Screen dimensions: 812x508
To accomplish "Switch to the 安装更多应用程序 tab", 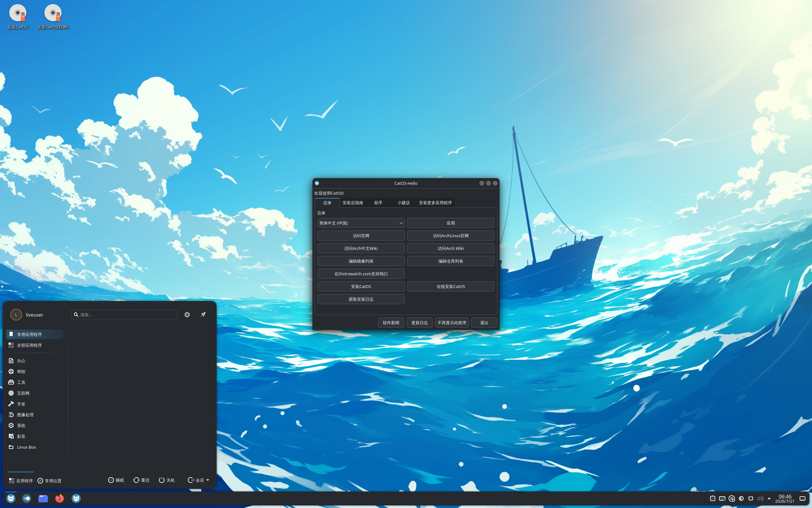I will pyautogui.click(x=435, y=203).
